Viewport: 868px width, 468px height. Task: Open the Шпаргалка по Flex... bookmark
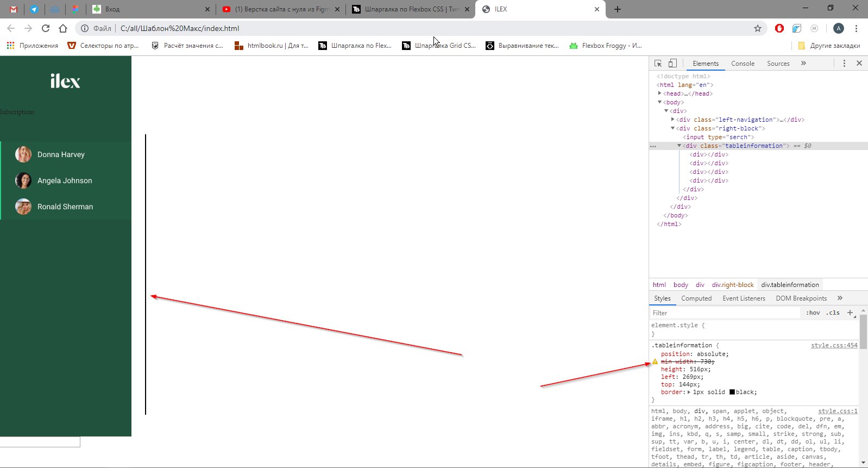[355, 46]
